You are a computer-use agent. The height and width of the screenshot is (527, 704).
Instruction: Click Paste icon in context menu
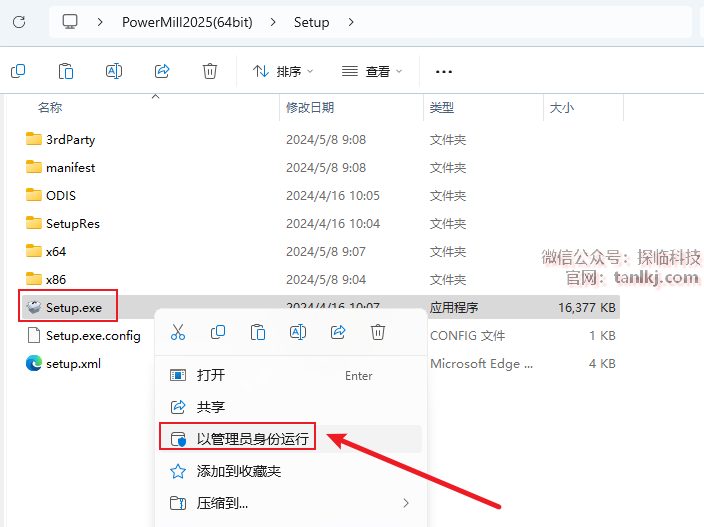pos(258,332)
